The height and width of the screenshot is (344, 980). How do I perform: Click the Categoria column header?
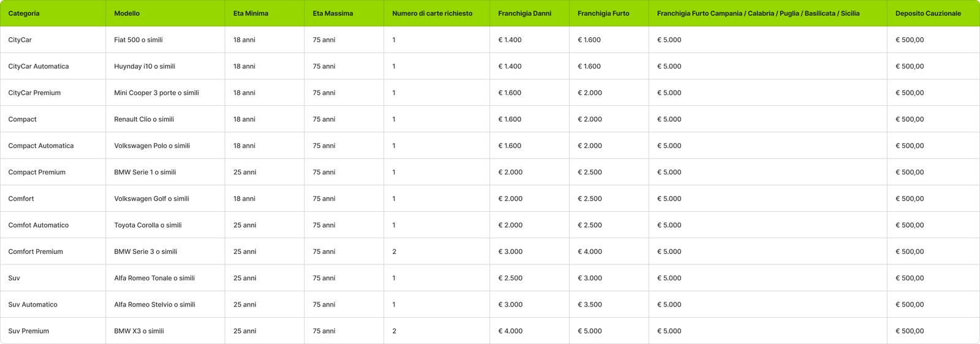[24, 13]
